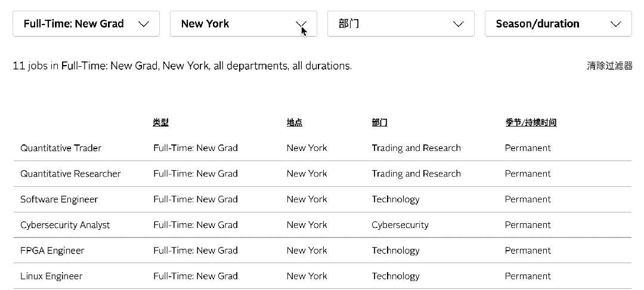This screenshot has width=644, height=290.
Task: Click the chevron icon in Season/duration dropdown
Action: pyautogui.click(x=616, y=24)
